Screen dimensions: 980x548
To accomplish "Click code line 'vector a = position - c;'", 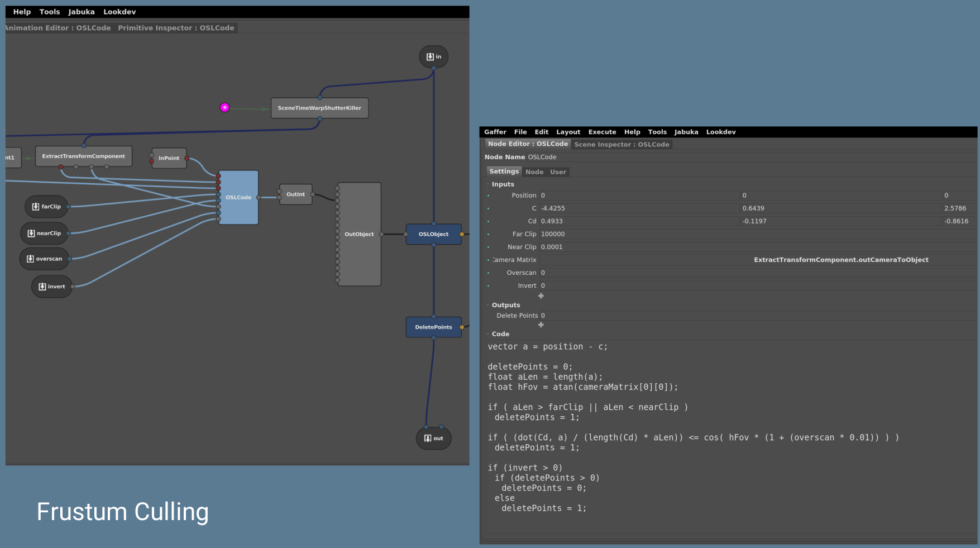I will (x=548, y=347).
